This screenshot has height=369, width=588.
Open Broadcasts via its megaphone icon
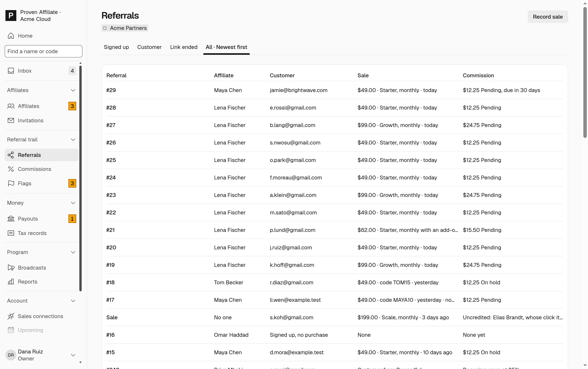pyautogui.click(x=11, y=268)
